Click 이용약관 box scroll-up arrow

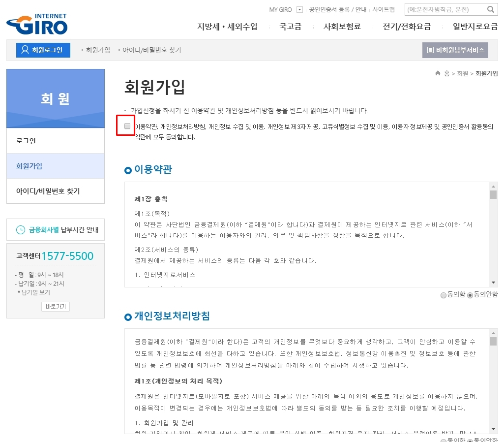[493, 186]
